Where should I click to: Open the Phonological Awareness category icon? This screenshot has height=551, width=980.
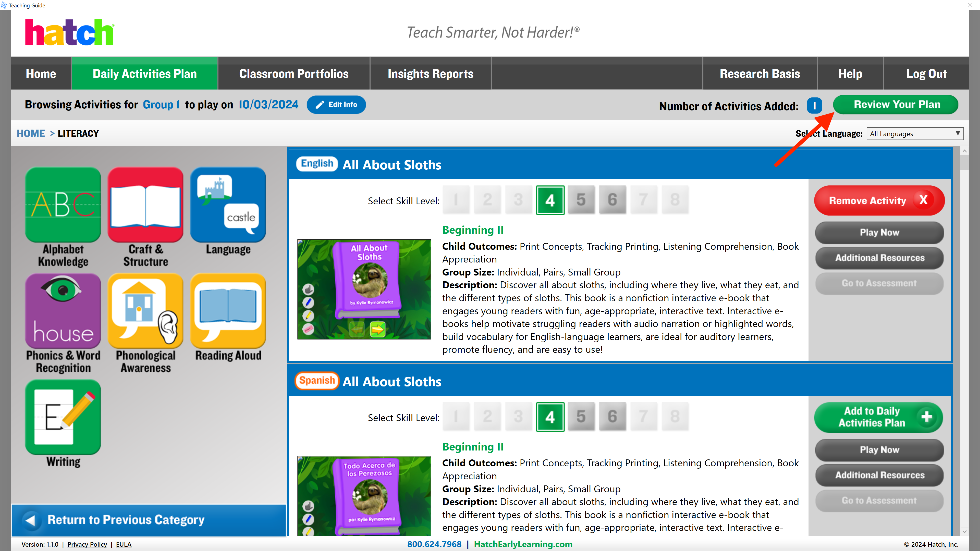(x=145, y=311)
